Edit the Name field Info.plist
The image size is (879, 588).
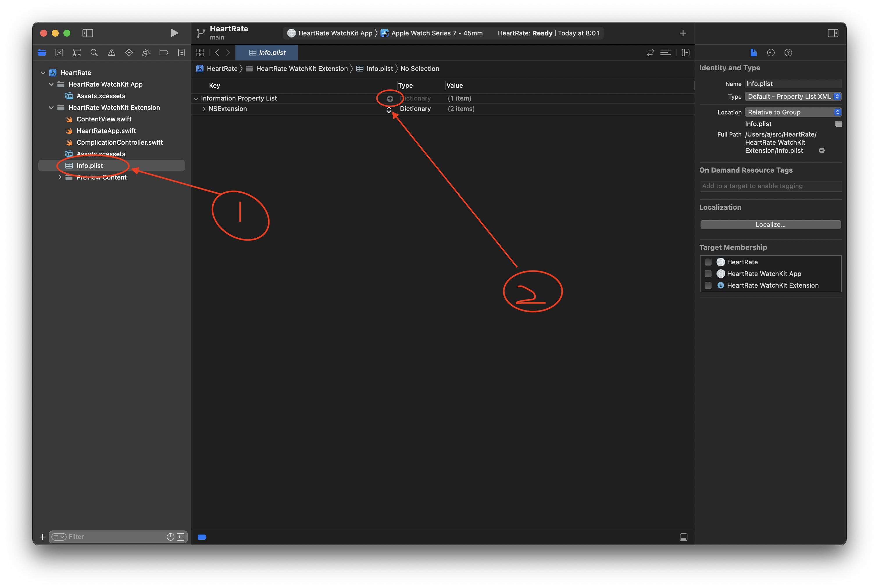(x=793, y=84)
